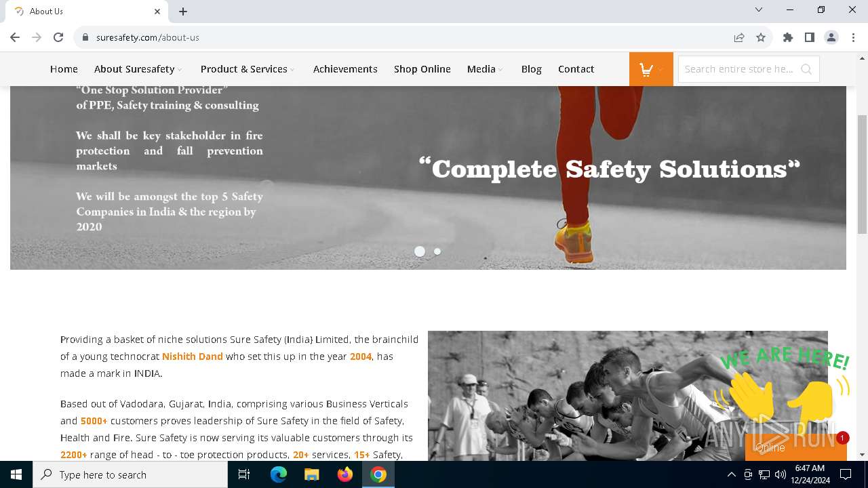Click the taskbar search box

130,474
